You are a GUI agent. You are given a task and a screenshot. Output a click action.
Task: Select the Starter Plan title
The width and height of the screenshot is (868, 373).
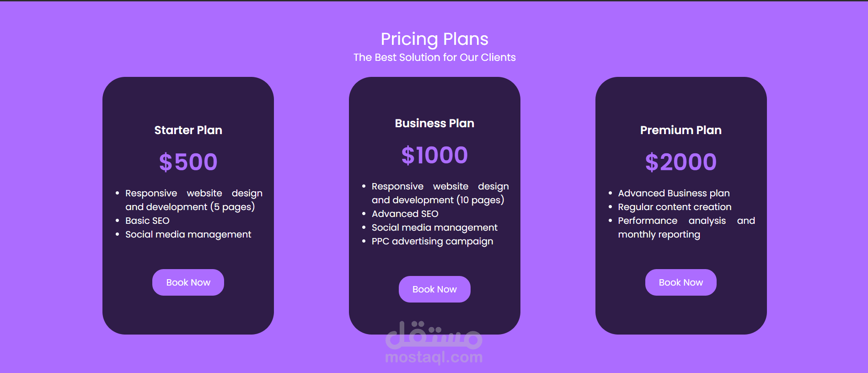(188, 130)
